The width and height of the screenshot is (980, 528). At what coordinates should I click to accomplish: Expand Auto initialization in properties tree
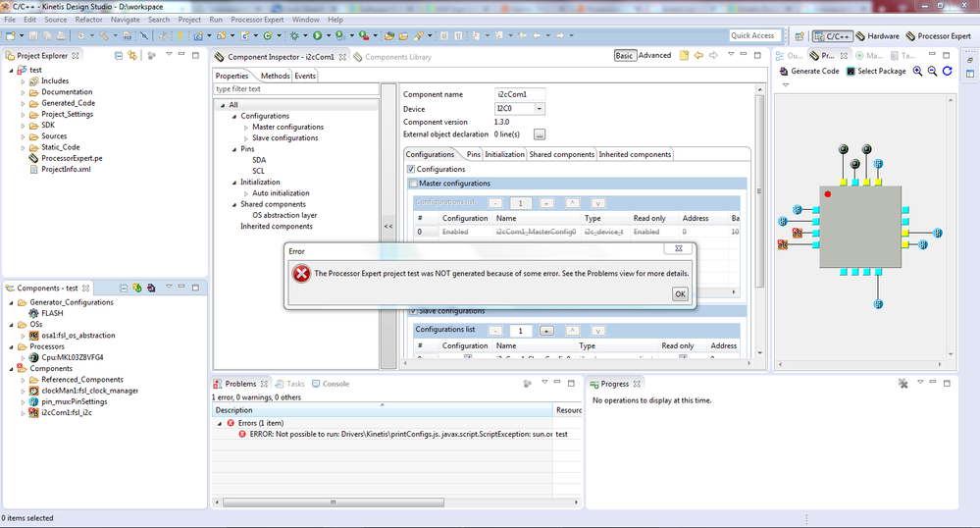click(245, 194)
